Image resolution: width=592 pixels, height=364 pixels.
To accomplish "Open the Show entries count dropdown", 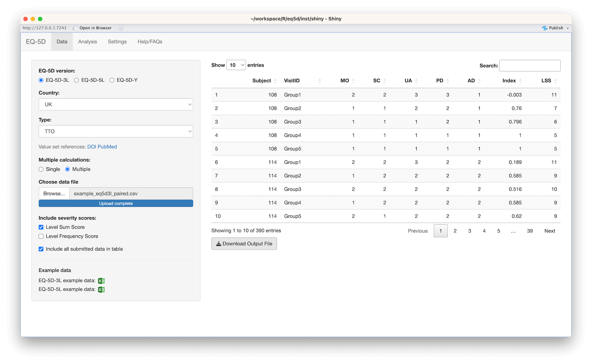I will (236, 65).
